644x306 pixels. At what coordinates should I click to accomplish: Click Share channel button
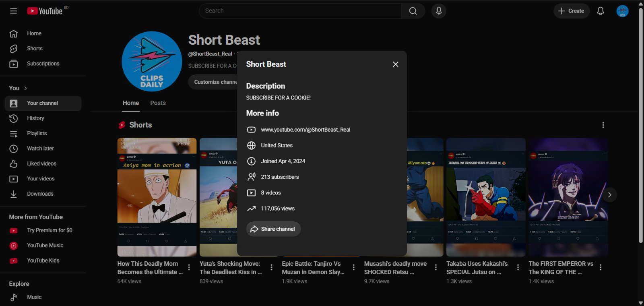pyautogui.click(x=273, y=229)
